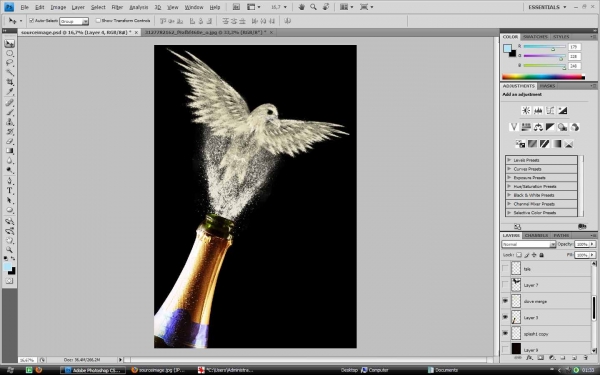Add a Levels adjustment
600x375 pixels.
tap(538, 111)
